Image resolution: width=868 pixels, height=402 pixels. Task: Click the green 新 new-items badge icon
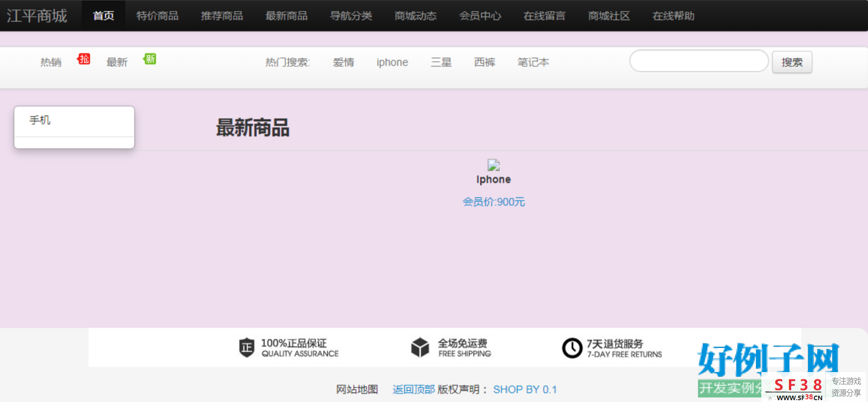tap(150, 59)
